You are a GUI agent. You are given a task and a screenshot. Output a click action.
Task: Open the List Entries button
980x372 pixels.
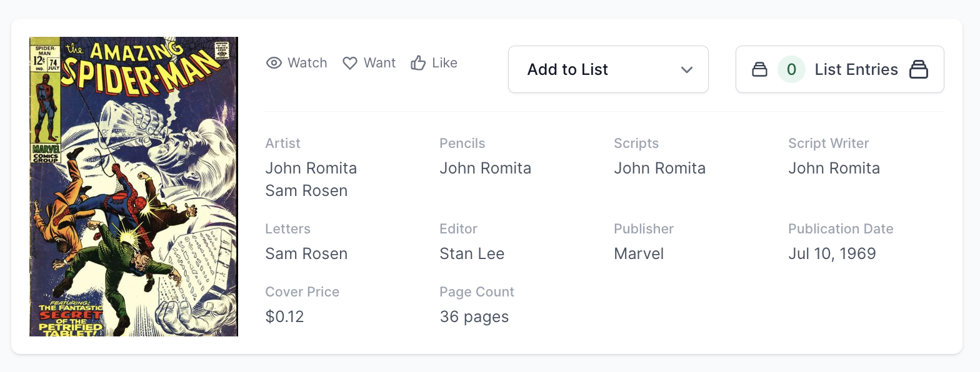click(x=839, y=69)
